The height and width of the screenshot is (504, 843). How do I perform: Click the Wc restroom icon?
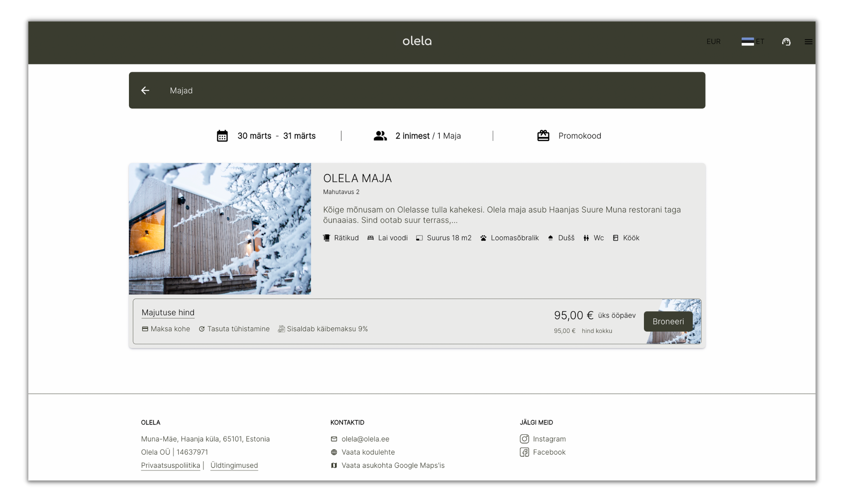(586, 238)
